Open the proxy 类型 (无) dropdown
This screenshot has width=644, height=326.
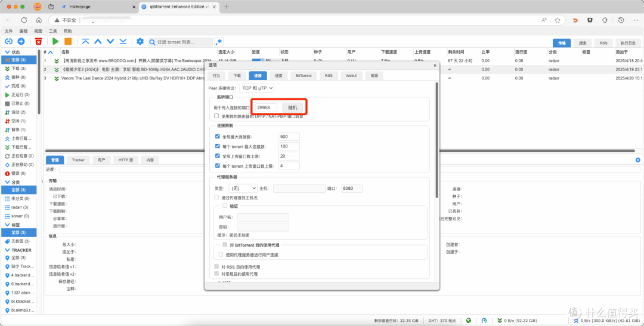click(243, 188)
